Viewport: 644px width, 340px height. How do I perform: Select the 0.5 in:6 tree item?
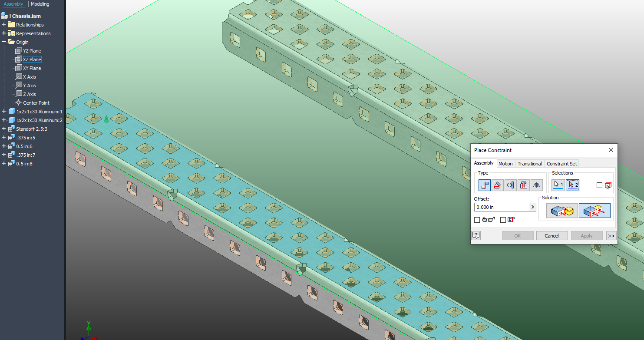tap(24, 146)
